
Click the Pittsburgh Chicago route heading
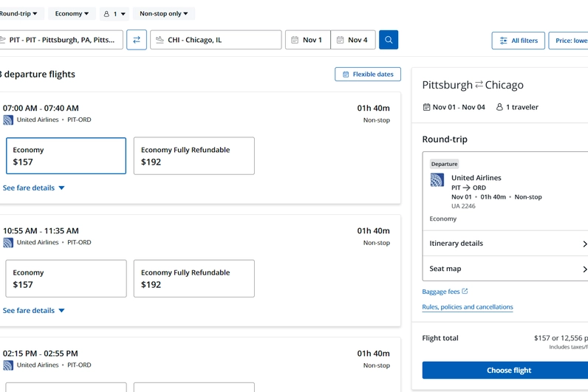[473, 85]
